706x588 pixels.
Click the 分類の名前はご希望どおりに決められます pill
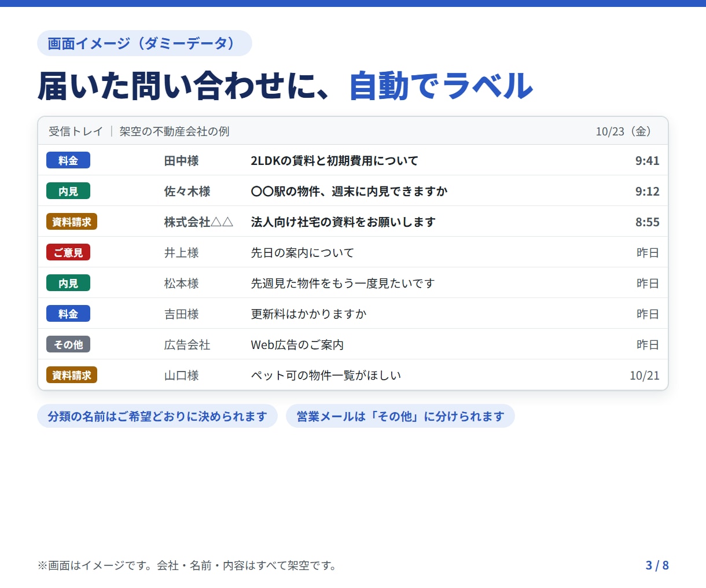pyautogui.click(x=157, y=416)
